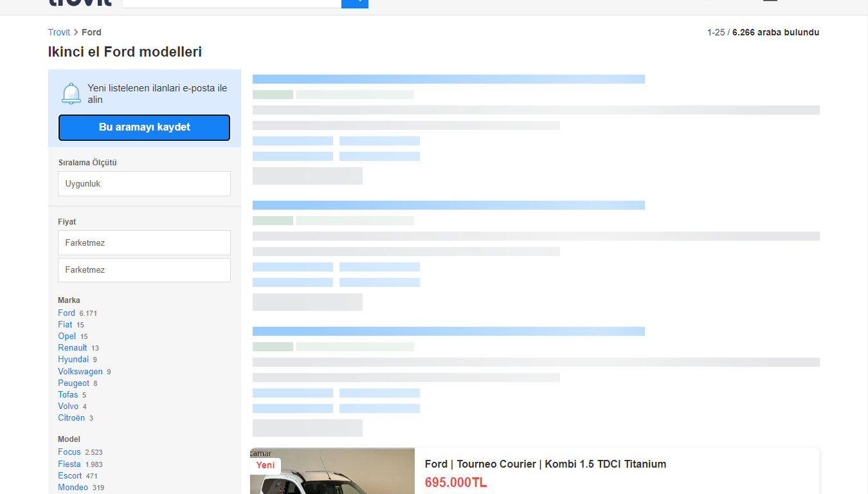Click the search magnifier icon
The width and height of the screenshot is (868, 494).
(355, 3)
